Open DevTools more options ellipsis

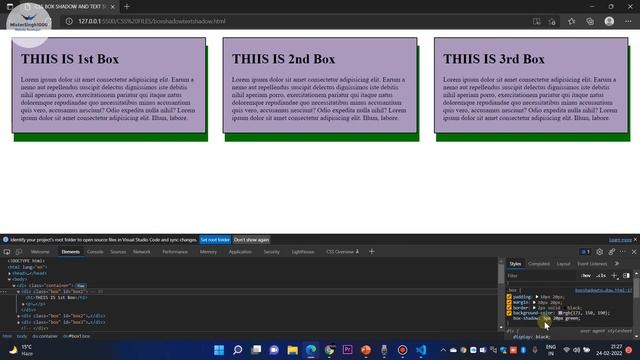click(x=622, y=252)
